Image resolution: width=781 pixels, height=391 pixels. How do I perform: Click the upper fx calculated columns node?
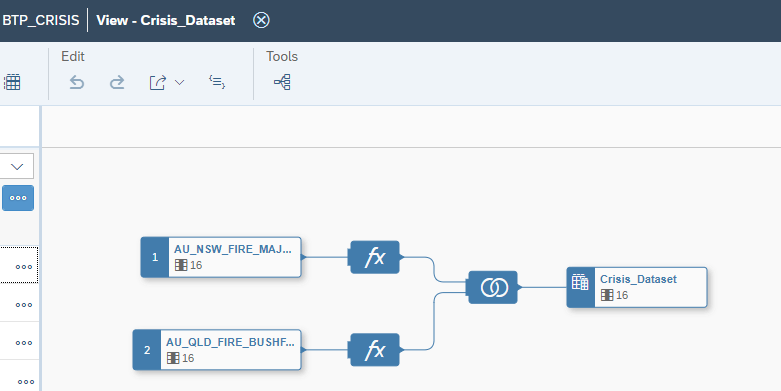pos(375,257)
